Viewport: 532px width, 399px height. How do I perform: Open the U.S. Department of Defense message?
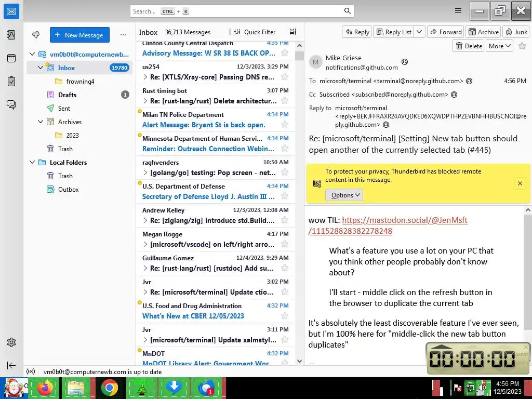[x=216, y=191]
